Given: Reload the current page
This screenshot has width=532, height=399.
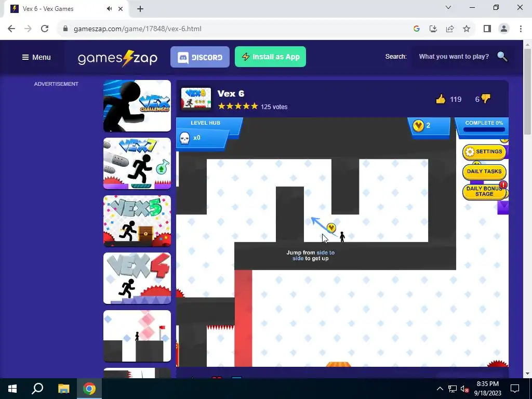Looking at the screenshot, I should (45, 29).
